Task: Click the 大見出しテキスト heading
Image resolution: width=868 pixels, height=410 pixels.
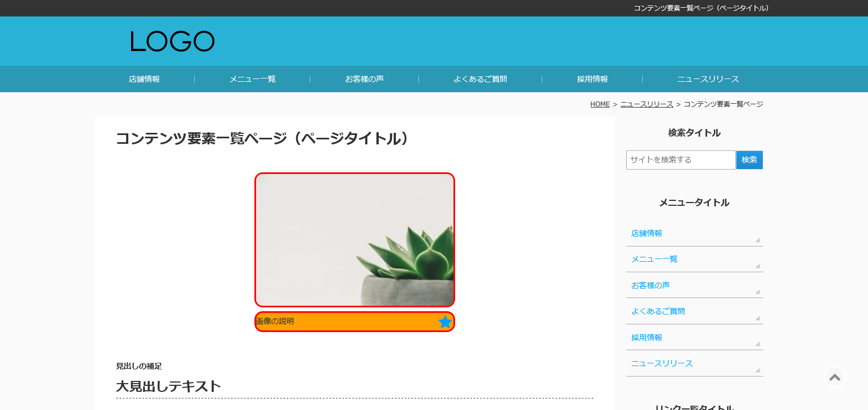Action: tap(168, 386)
